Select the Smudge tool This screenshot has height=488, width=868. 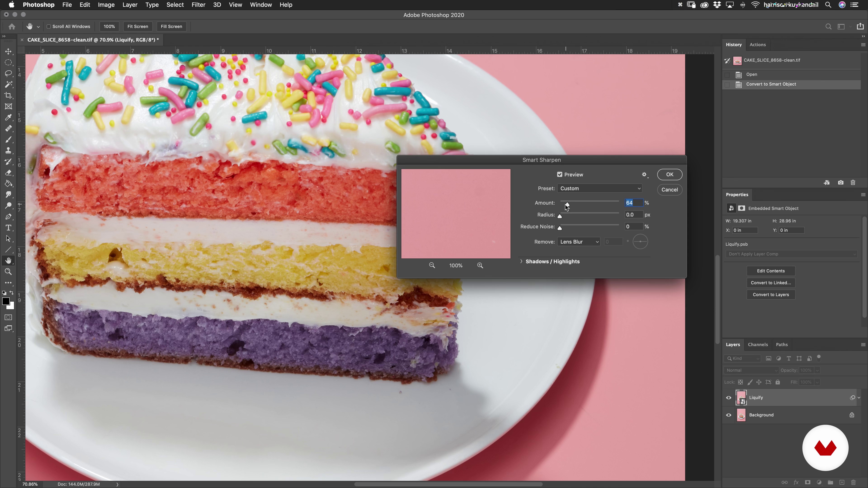point(8,195)
